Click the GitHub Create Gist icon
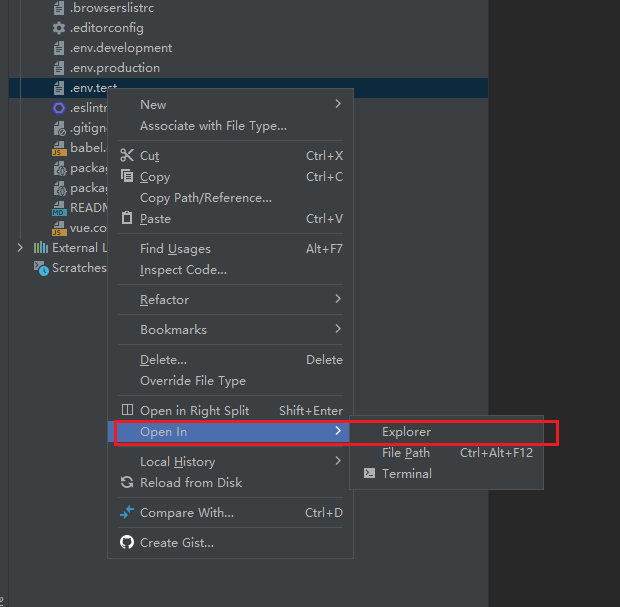Screen dimensions: 620x607 (x=127, y=542)
